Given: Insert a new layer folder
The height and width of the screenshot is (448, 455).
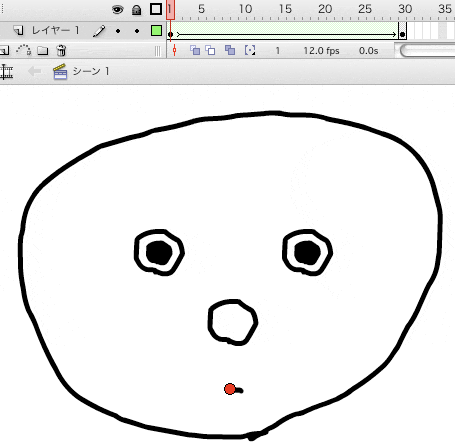Looking at the screenshot, I should click(43, 51).
